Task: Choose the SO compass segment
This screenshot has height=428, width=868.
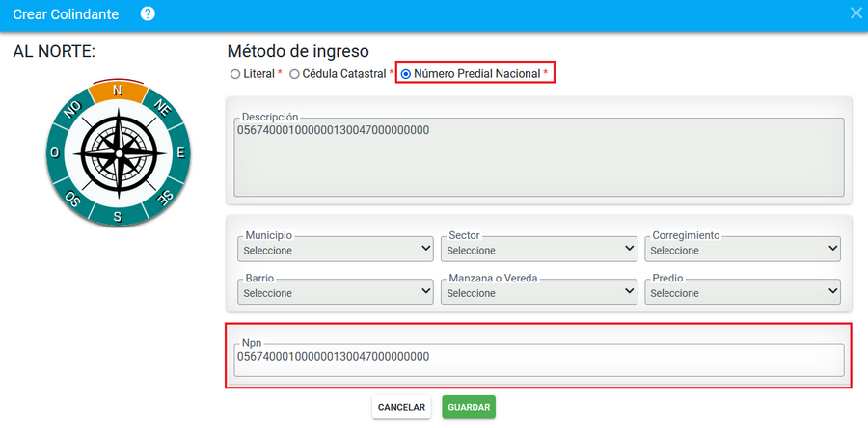Action: pos(72,198)
